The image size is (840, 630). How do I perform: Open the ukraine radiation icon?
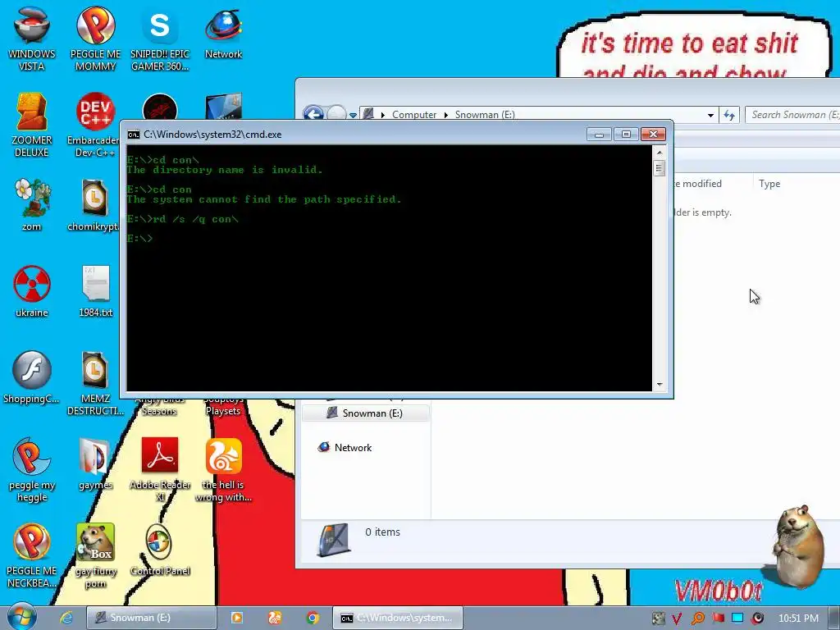point(32,290)
